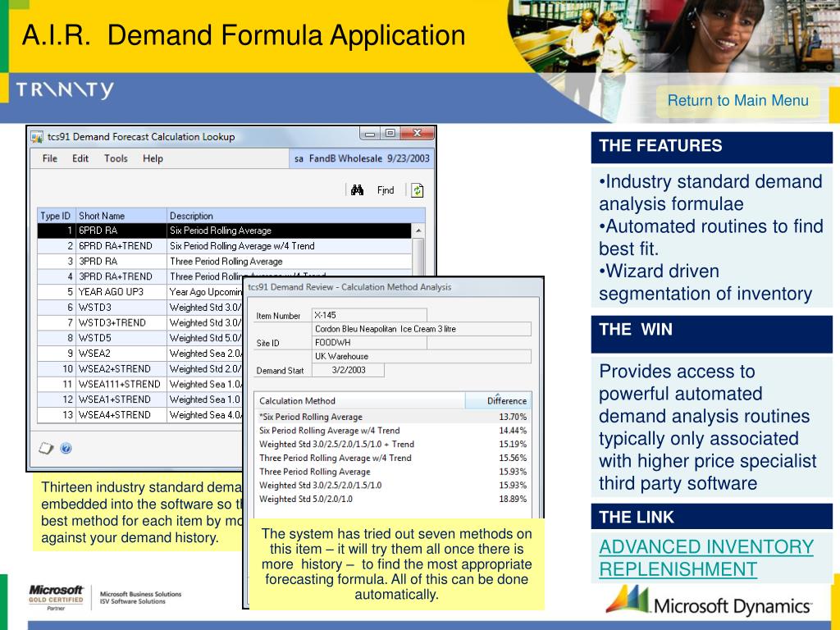Select the WSTD5 row
This screenshot has height=630, width=840.
[x=139, y=338]
